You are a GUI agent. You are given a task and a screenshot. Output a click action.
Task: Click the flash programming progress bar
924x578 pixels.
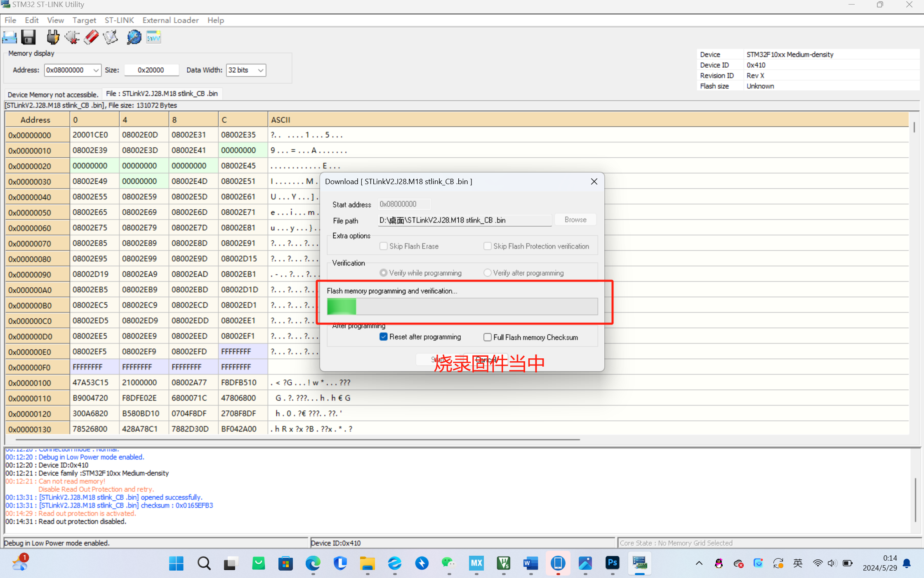[x=462, y=307]
